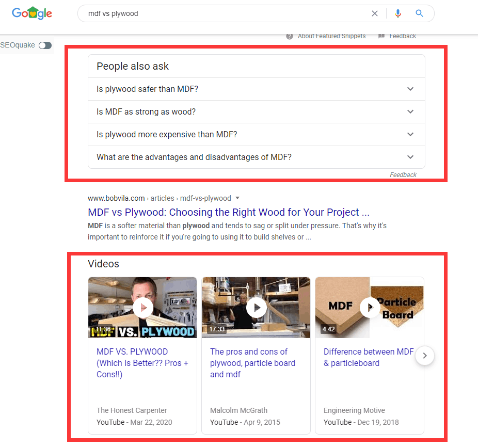Play the MDF Particle Board video
Image resolution: width=478 pixels, height=448 pixels.
coord(370,308)
